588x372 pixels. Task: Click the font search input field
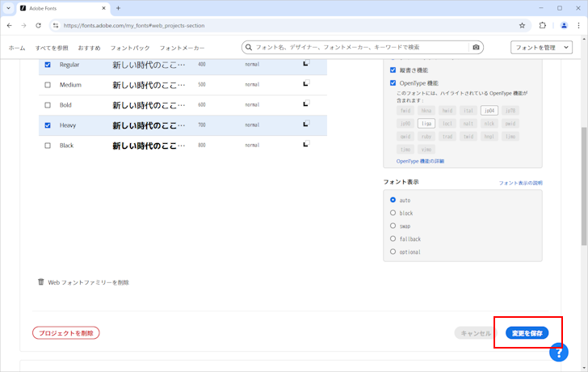pyautogui.click(x=361, y=47)
